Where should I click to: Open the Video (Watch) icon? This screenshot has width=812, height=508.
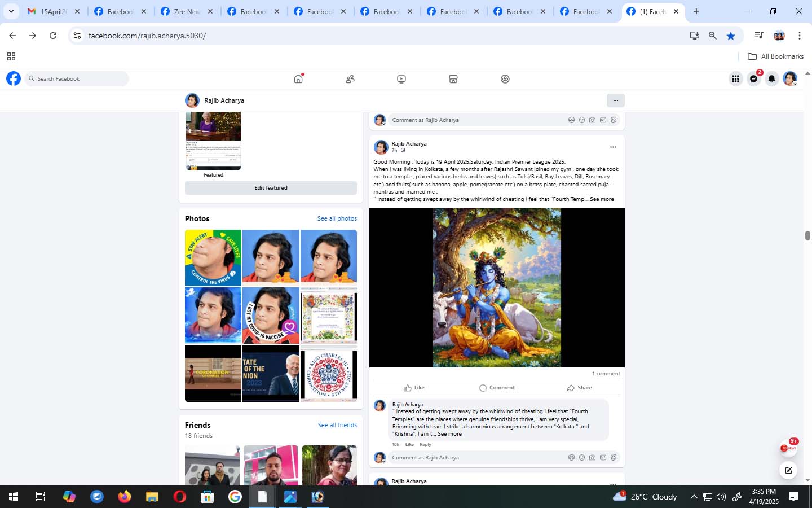click(401, 79)
